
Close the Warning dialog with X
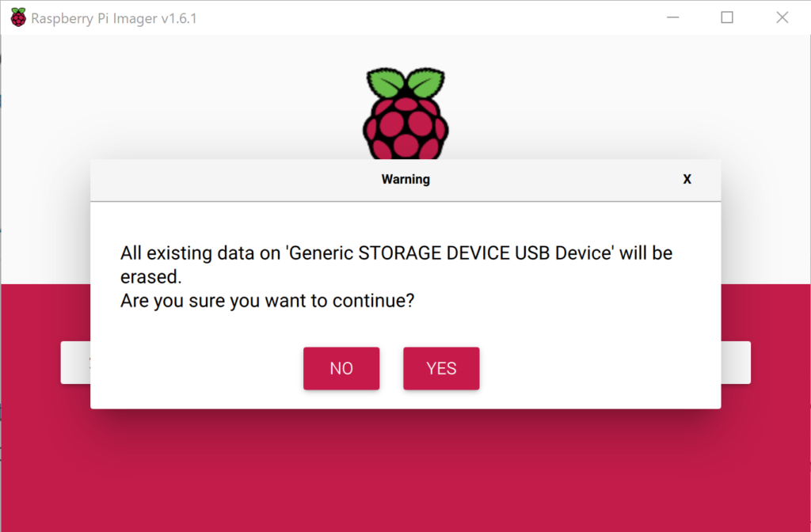coord(687,179)
